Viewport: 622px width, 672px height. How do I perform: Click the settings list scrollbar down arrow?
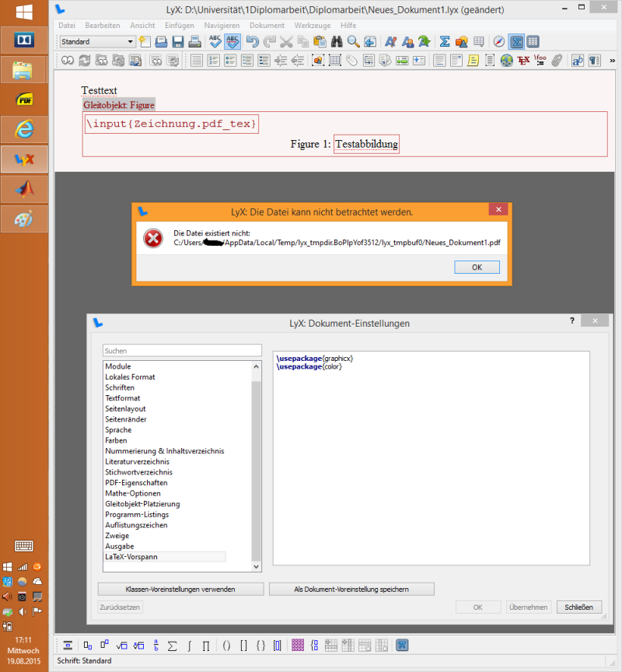tap(256, 566)
